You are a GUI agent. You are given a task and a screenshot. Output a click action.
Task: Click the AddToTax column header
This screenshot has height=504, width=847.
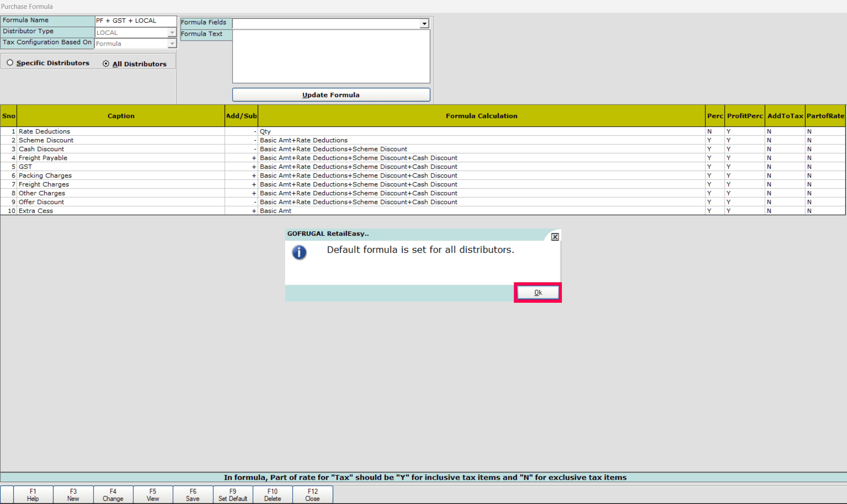(785, 116)
